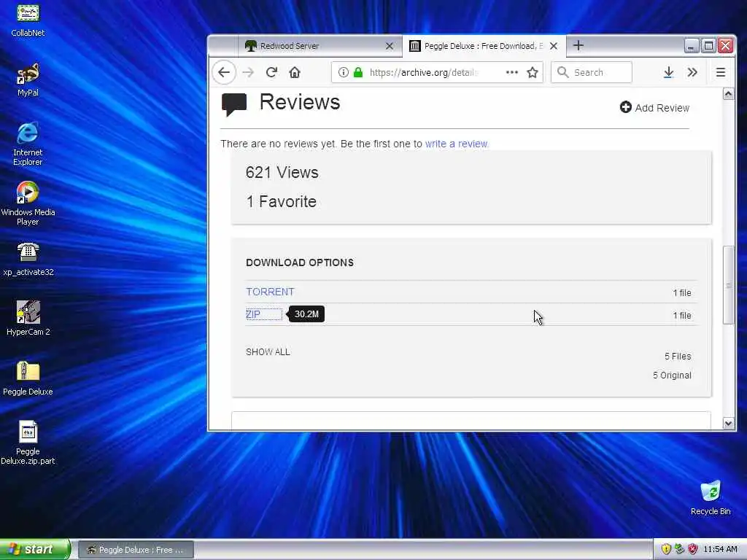Image resolution: width=747 pixels, height=560 pixels.
Task: Click red shield alert tray icon
Action: tap(693, 549)
